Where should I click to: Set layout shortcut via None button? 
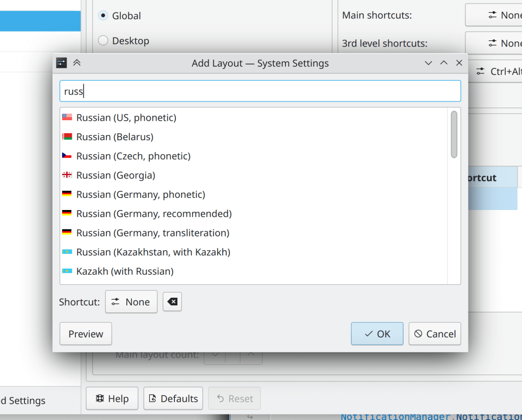coord(131,302)
